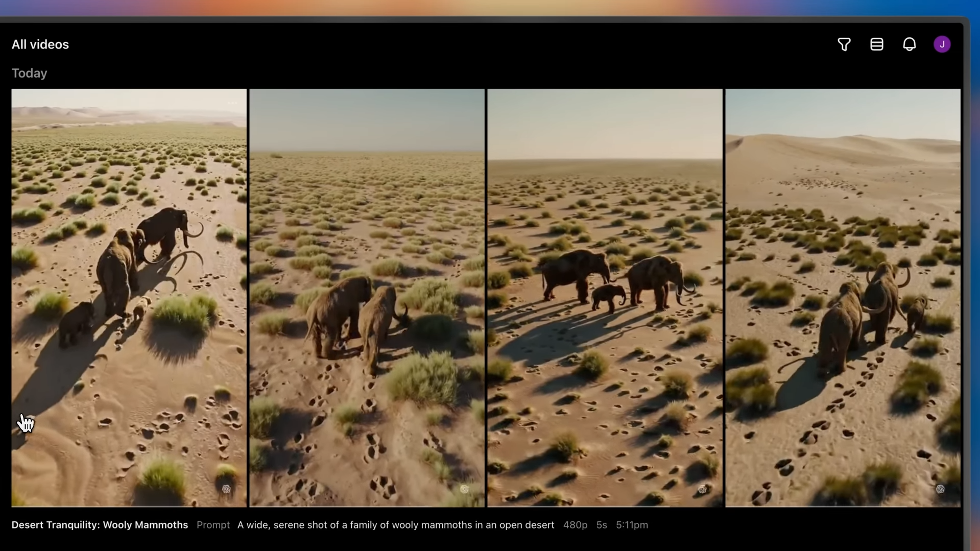Click the 480p resolution label
Screen dimensions: 980x551
click(575, 525)
